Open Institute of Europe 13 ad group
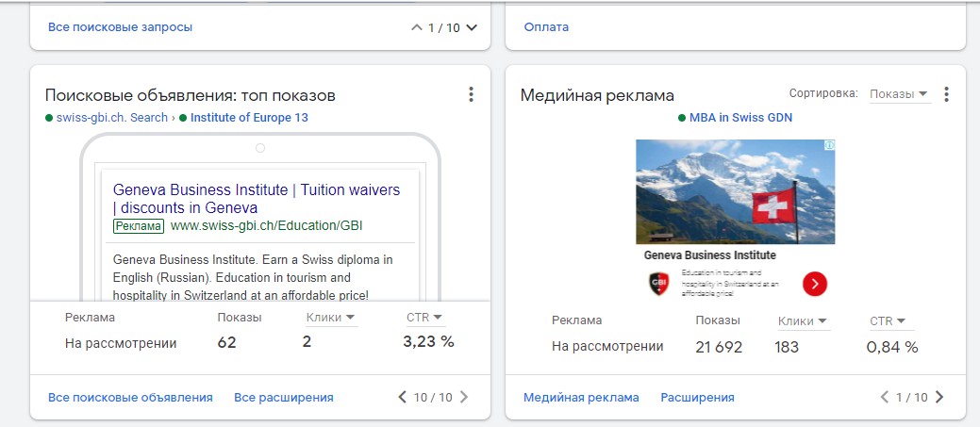The image size is (980, 427). 249,118
